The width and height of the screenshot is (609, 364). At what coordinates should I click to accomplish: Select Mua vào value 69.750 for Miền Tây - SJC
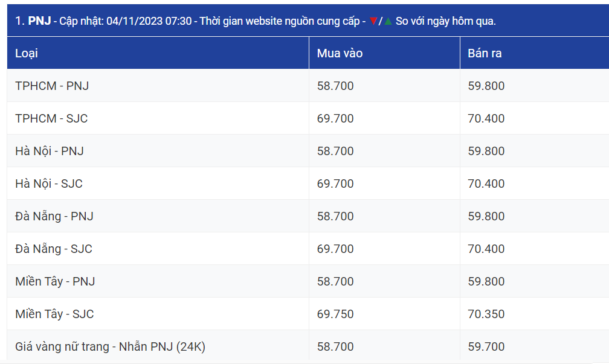(335, 314)
